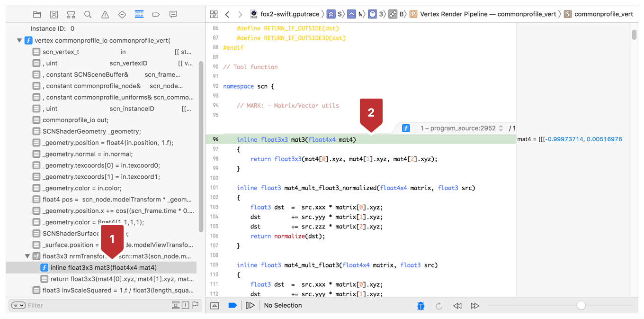Toggle the flag filter in navigator
The width and height of the screenshot is (644, 319).
[x=195, y=305]
